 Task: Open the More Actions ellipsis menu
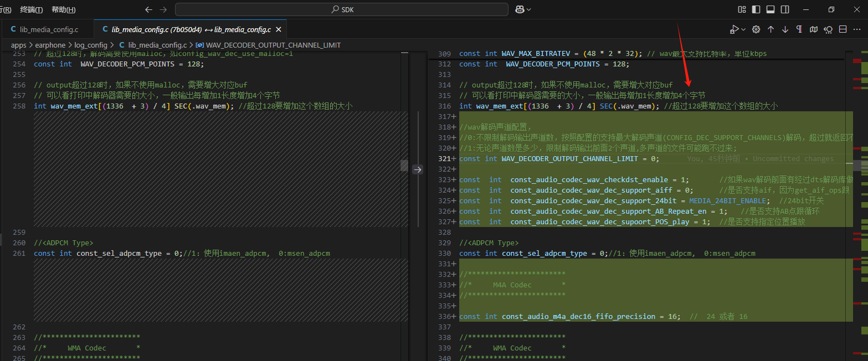(x=857, y=29)
